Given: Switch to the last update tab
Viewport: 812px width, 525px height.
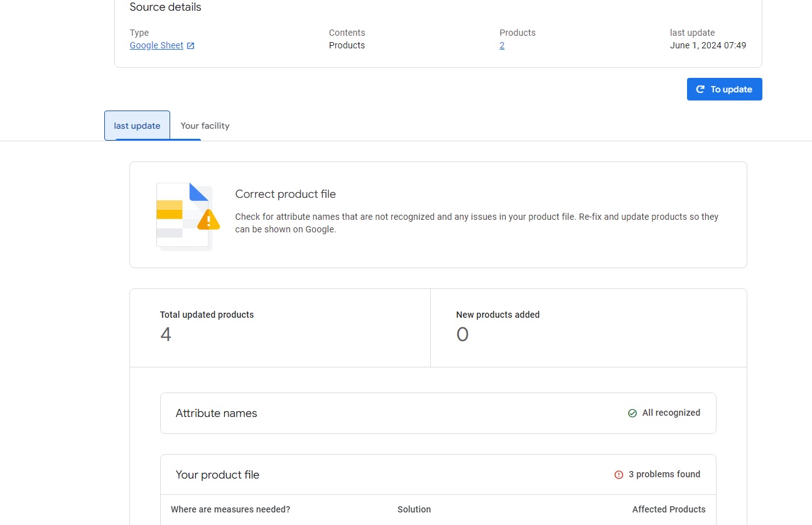Looking at the screenshot, I should [137, 126].
